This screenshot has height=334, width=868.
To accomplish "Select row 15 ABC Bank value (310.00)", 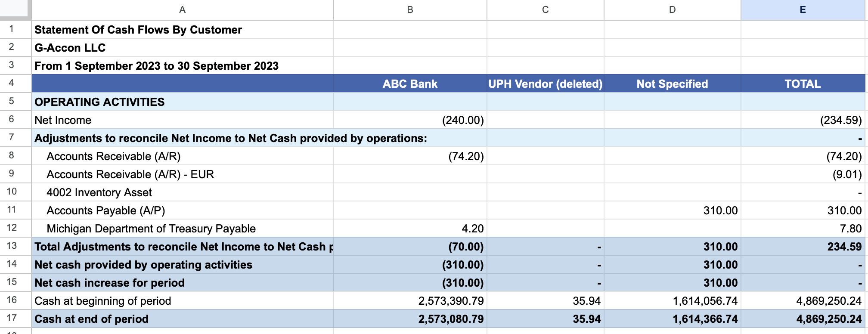I will pos(410,282).
